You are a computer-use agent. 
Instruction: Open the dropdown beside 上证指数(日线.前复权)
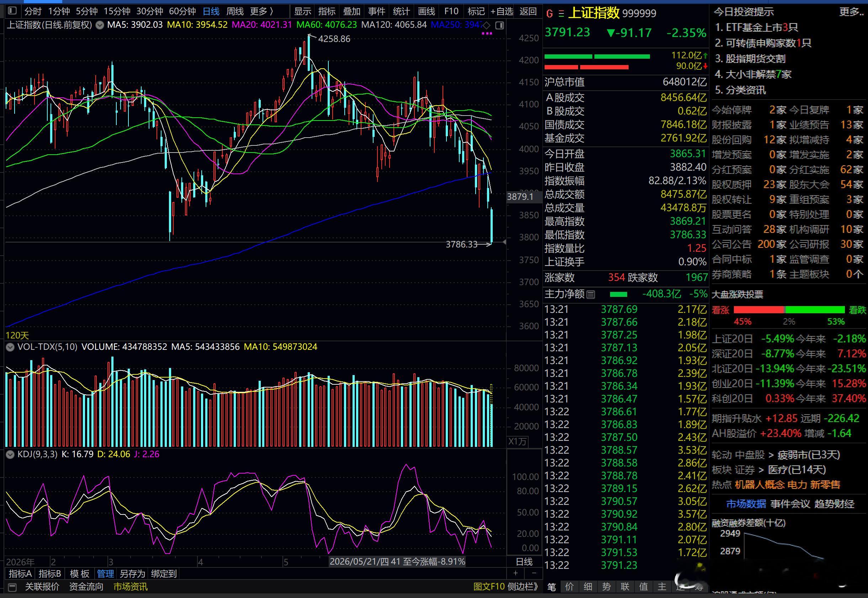click(x=100, y=25)
